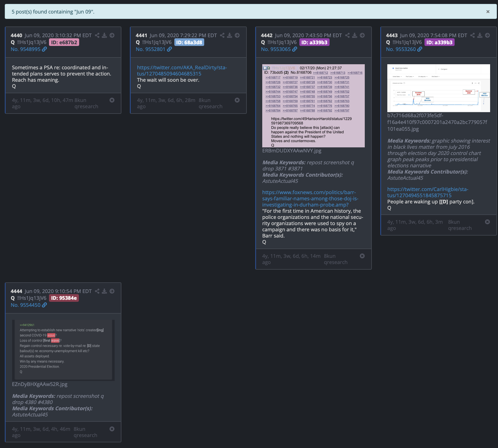Click the b7c716d68a2f073fe5df file name
Screen dimensions: 498x448
[x=437, y=122]
